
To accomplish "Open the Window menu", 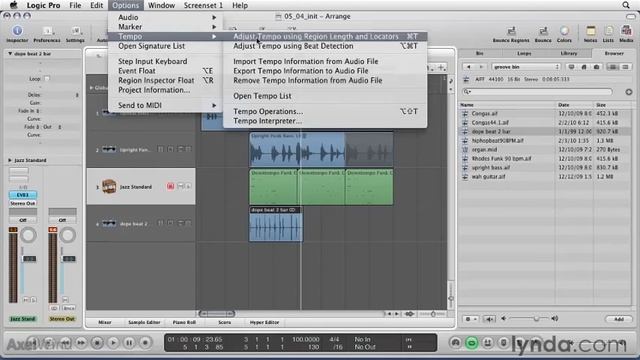I will tap(161, 5).
